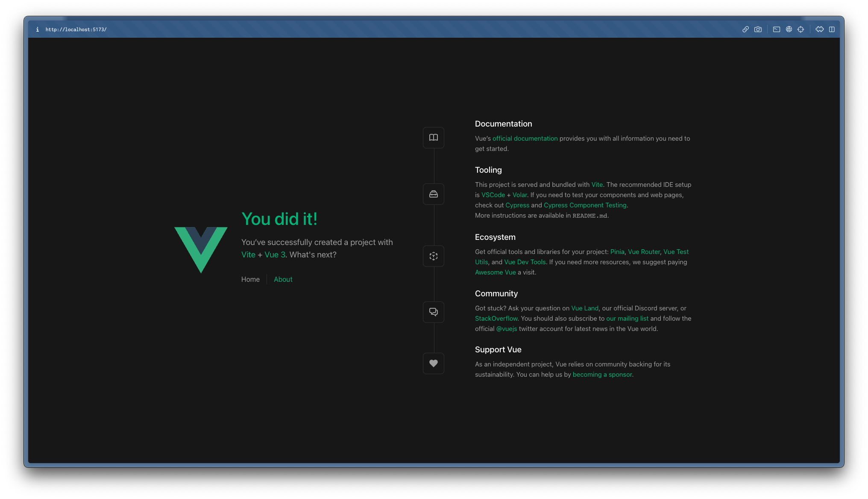
Task: Open the Vue Land Discord link
Action: click(585, 308)
